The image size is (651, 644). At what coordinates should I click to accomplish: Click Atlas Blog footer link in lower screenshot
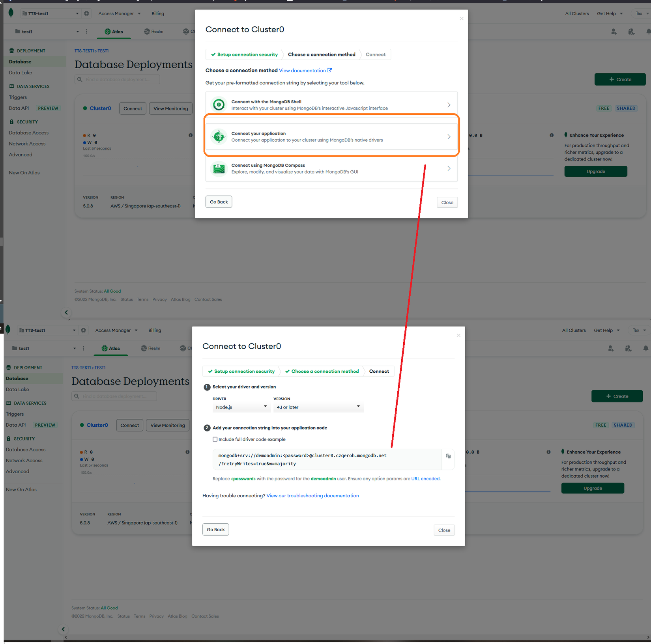[x=178, y=616]
